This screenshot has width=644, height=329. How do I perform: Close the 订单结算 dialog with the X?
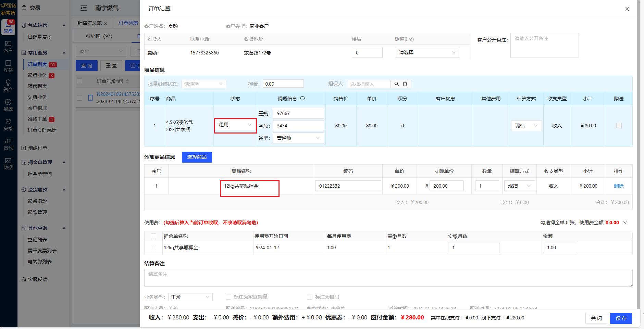[627, 9]
